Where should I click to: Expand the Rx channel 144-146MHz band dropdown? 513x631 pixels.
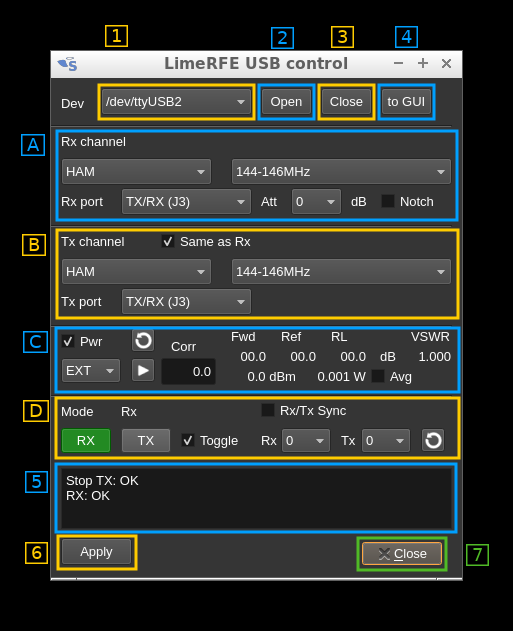pos(341,172)
